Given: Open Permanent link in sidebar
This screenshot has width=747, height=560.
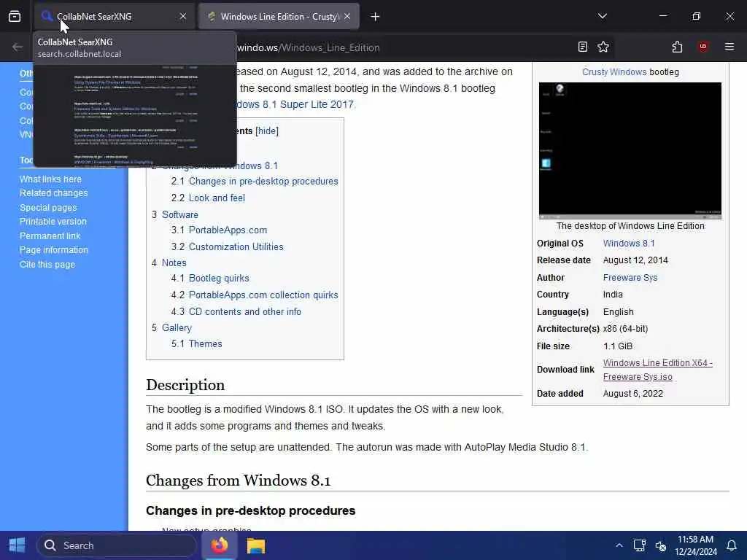Looking at the screenshot, I should coord(50,236).
